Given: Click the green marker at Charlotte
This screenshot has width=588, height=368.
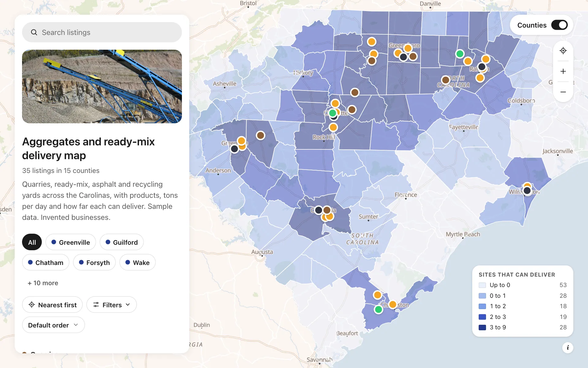Looking at the screenshot, I should coord(333,113).
